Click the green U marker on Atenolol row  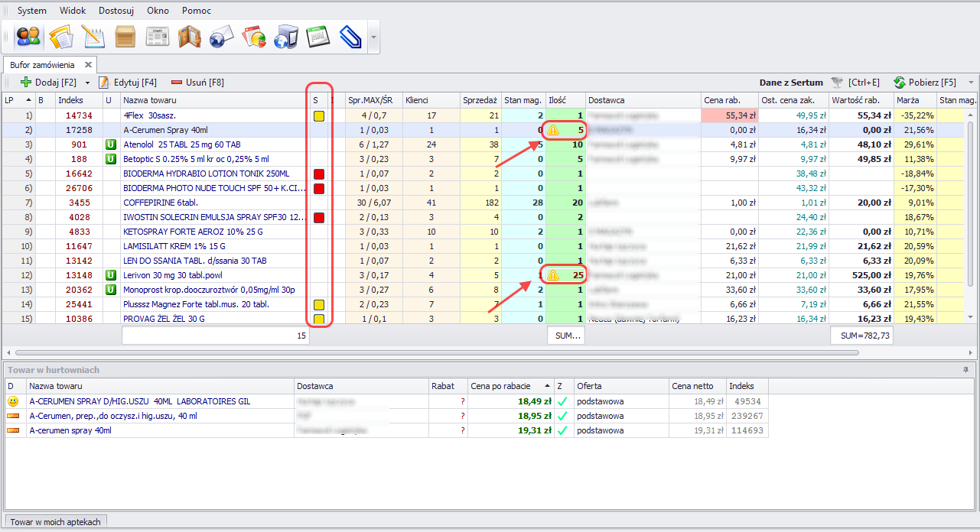[x=109, y=144]
